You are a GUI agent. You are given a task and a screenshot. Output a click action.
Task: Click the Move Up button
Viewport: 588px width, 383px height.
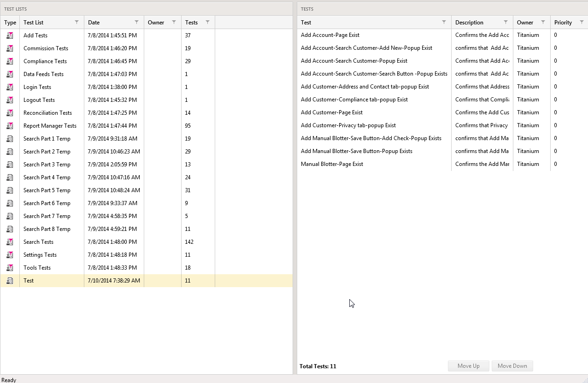(468, 366)
